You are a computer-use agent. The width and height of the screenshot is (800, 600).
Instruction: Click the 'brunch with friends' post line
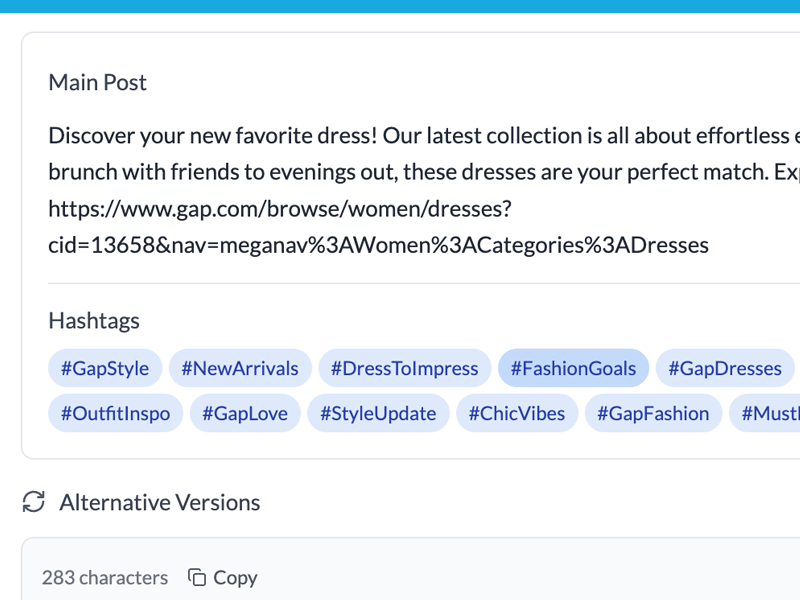[x=424, y=172]
